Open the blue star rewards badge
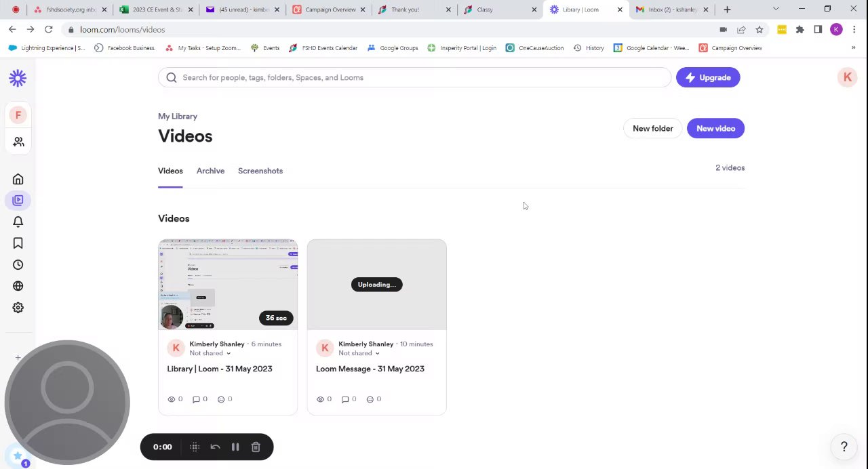 click(18, 456)
